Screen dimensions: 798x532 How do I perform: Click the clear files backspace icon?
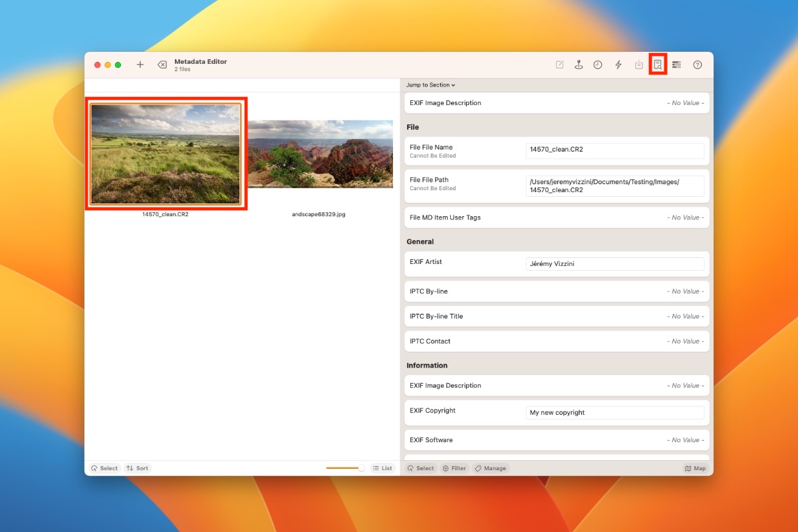coord(162,65)
